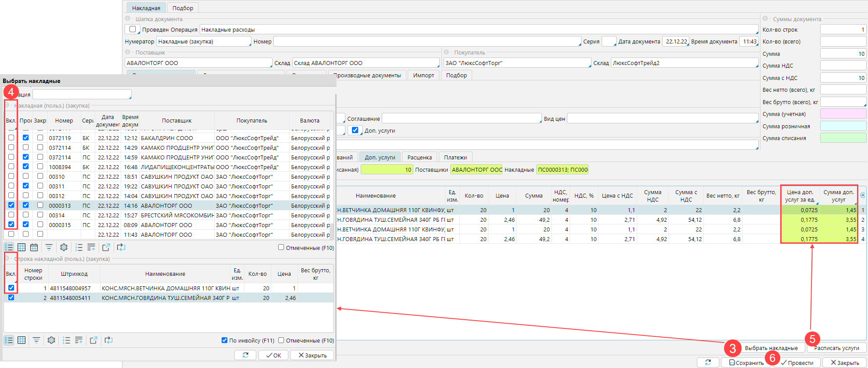Click add-row icon in the invoices toolbar

click(x=91, y=247)
